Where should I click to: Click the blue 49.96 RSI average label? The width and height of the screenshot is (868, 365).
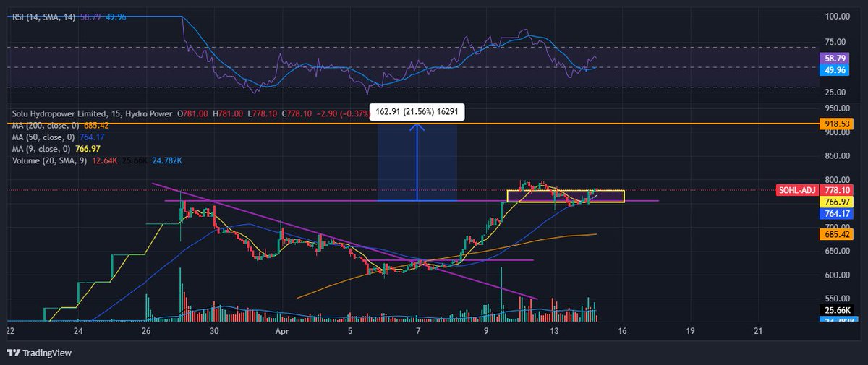pos(835,70)
